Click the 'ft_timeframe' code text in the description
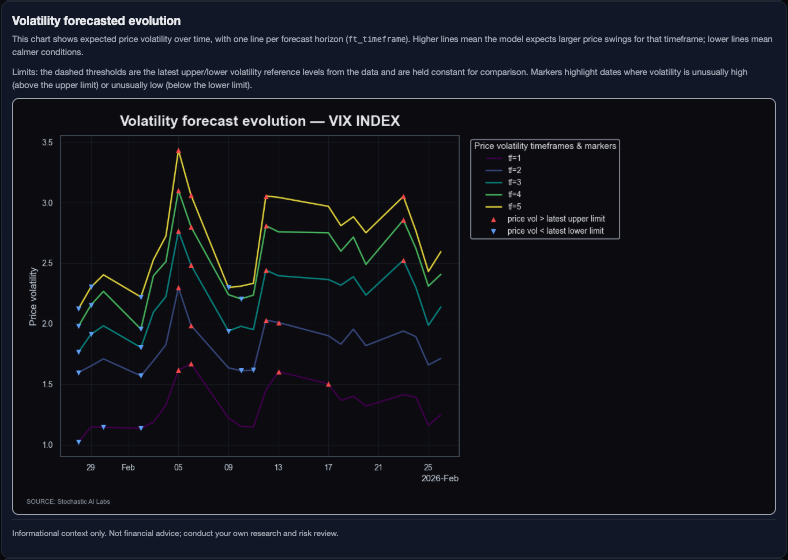The width and height of the screenshot is (788, 560). 376,39
